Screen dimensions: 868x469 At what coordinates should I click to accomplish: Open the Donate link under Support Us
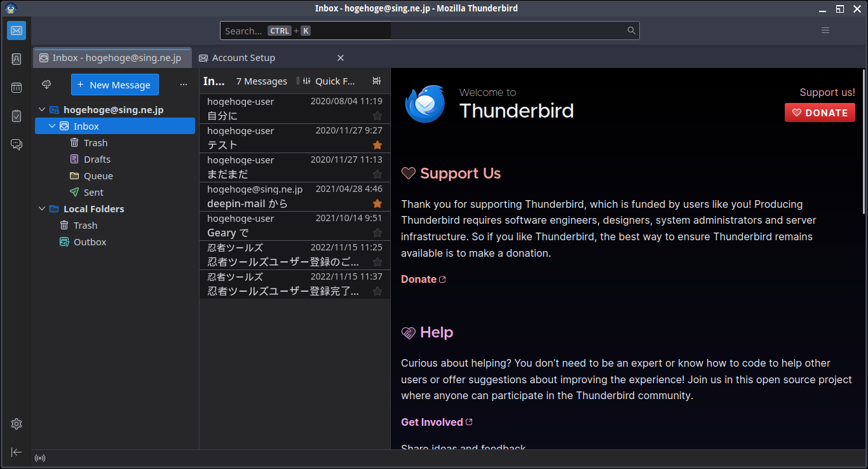click(423, 279)
